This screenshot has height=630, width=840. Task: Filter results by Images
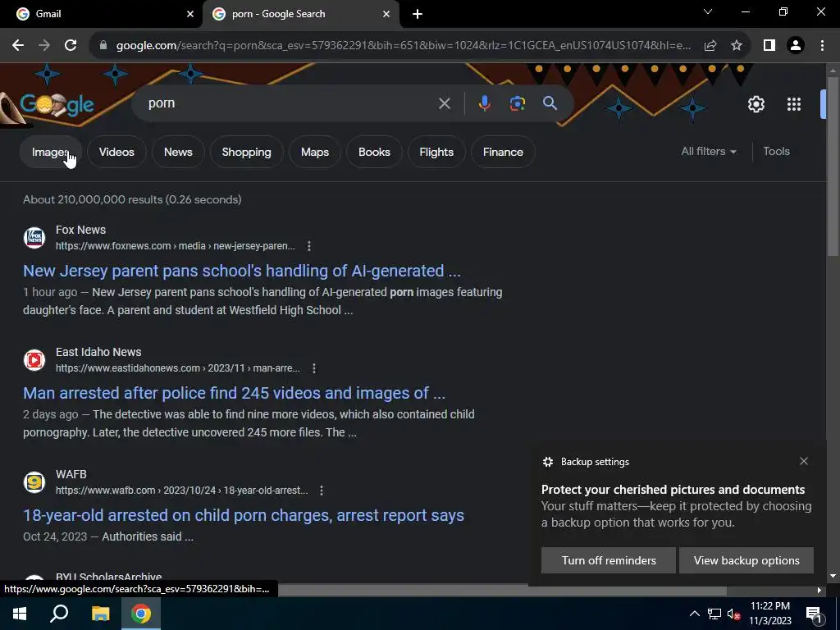click(50, 152)
